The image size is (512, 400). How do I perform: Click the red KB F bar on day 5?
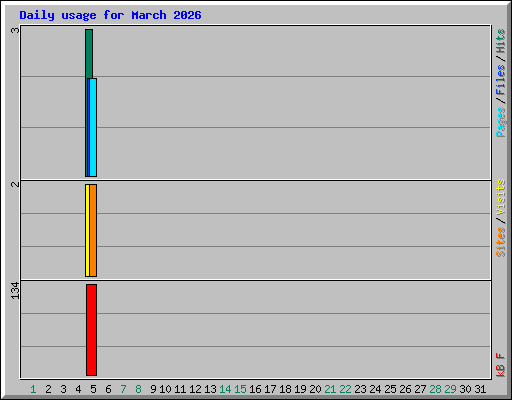[x=91, y=330]
